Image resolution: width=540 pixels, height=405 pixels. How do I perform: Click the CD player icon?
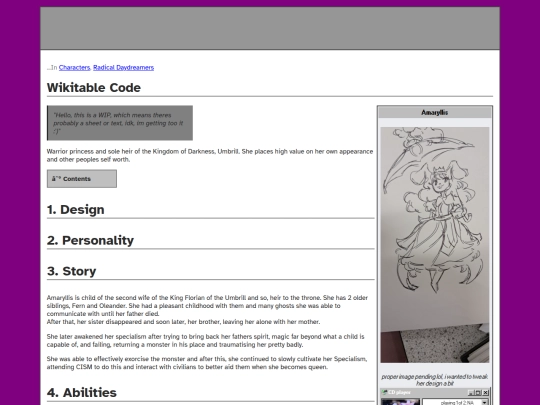[x=384, y=392]
